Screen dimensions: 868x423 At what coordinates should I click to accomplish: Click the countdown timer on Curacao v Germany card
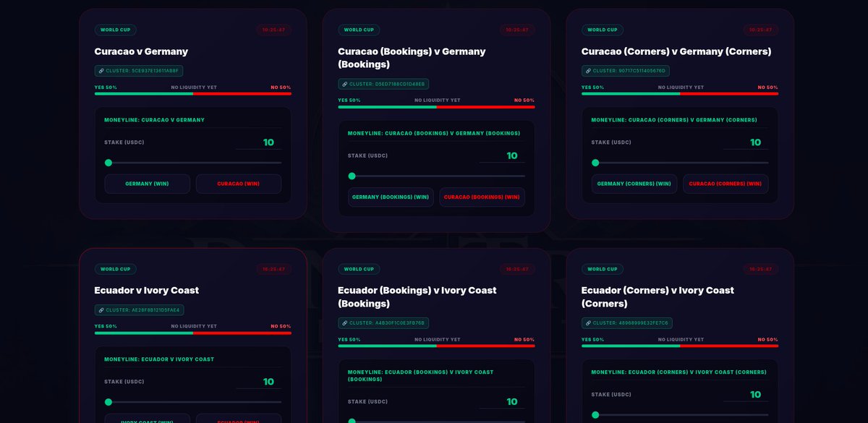(x=274, y=30)
